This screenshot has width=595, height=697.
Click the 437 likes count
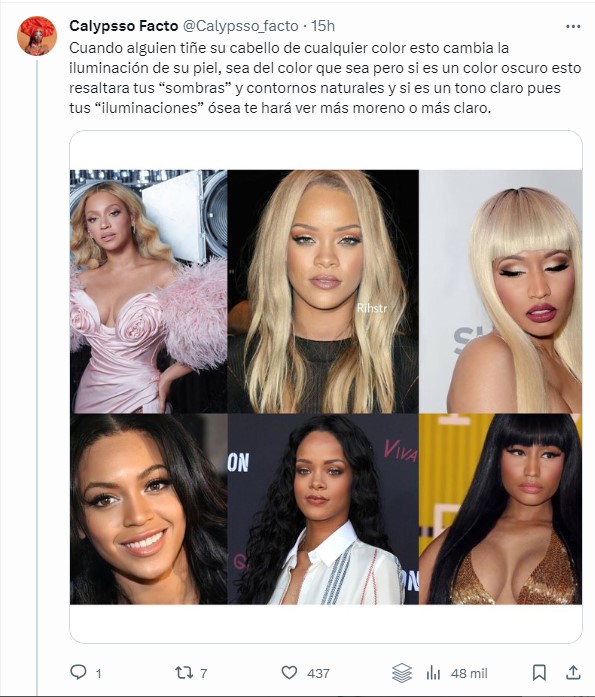[318, 673]
